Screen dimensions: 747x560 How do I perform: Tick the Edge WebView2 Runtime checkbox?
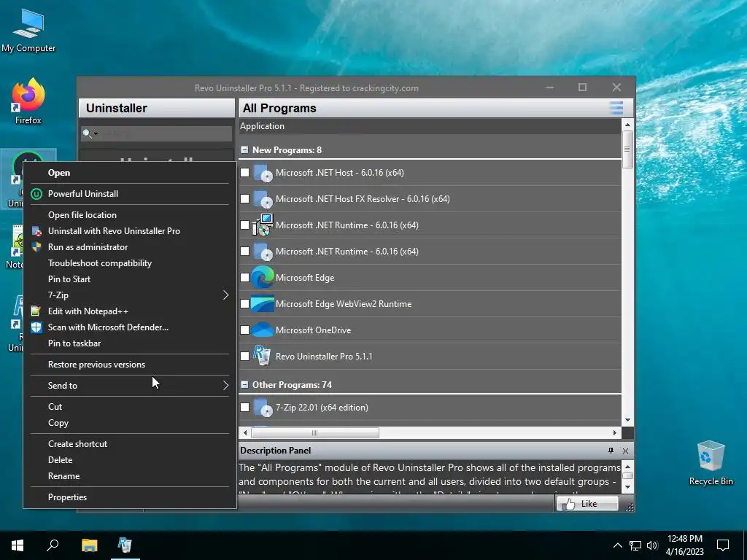(245, 303)
